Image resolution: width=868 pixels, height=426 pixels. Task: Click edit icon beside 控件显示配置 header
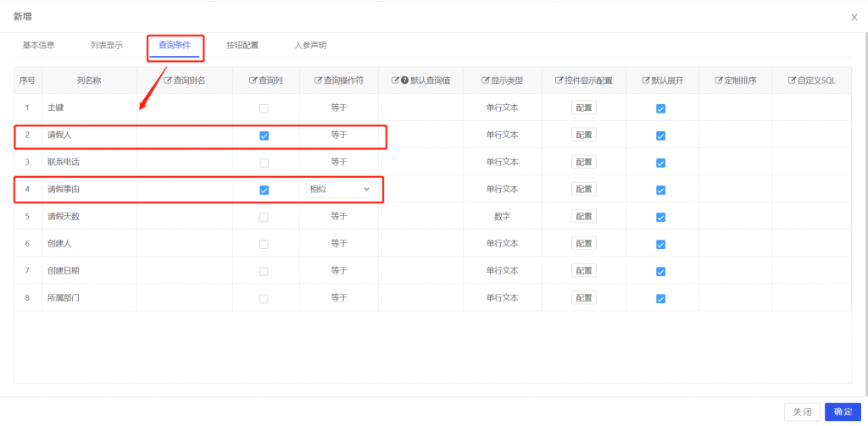559,80
